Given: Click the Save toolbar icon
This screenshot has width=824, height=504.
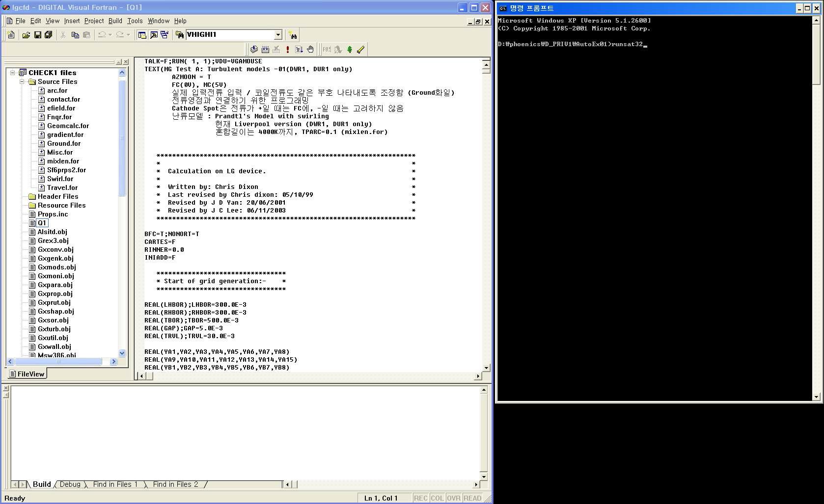Looking at the screenshot, I should tap(37, 35).
